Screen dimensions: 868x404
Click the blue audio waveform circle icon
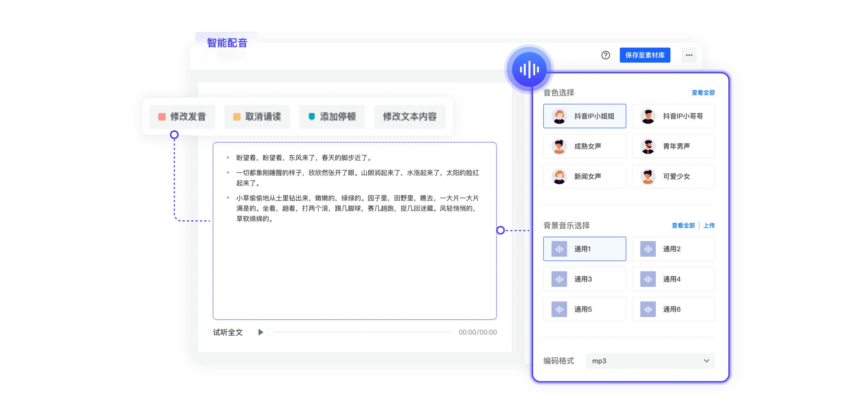529,69
